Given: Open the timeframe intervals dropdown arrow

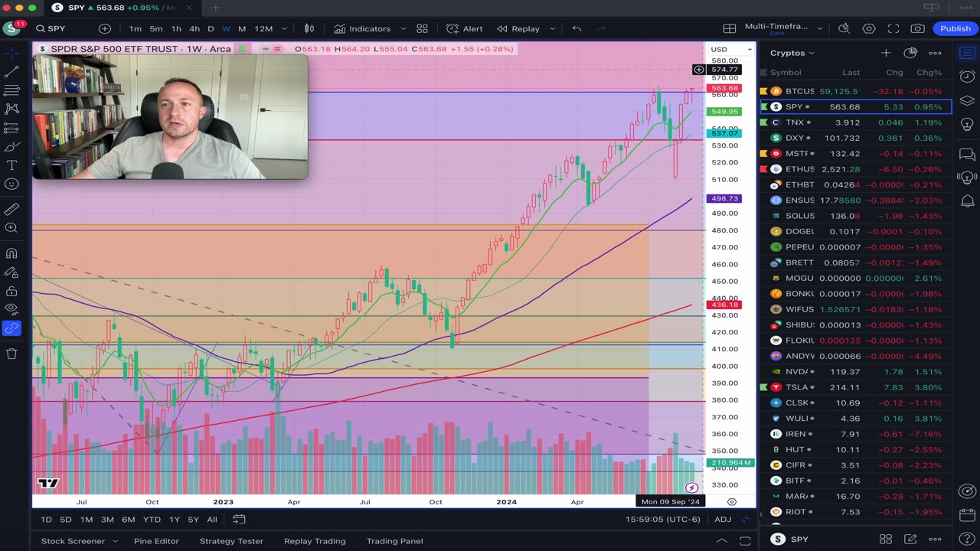Looking at the screenshot, I should point(285,28).
